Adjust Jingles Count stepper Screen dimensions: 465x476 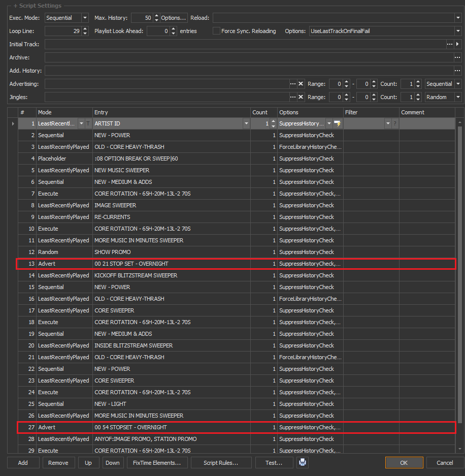pos(418,97)
